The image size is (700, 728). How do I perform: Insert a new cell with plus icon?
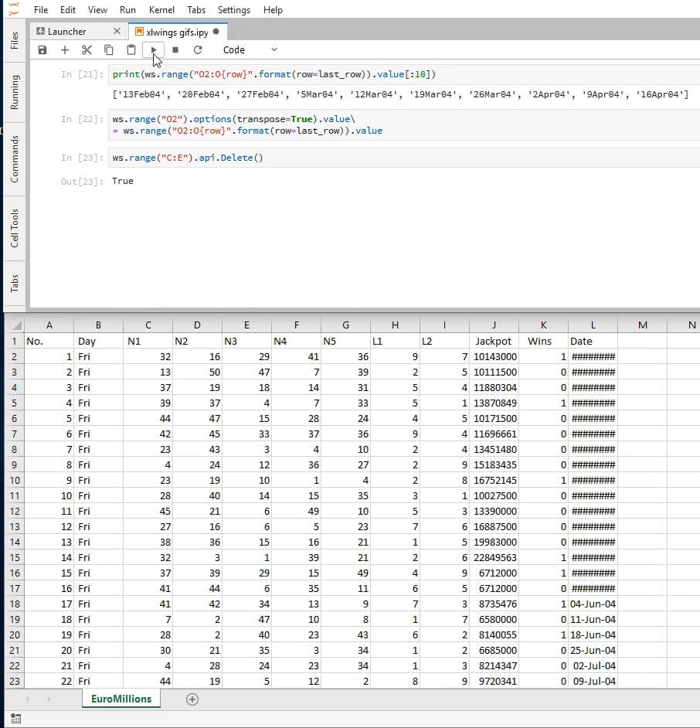[x=65, y=50]
